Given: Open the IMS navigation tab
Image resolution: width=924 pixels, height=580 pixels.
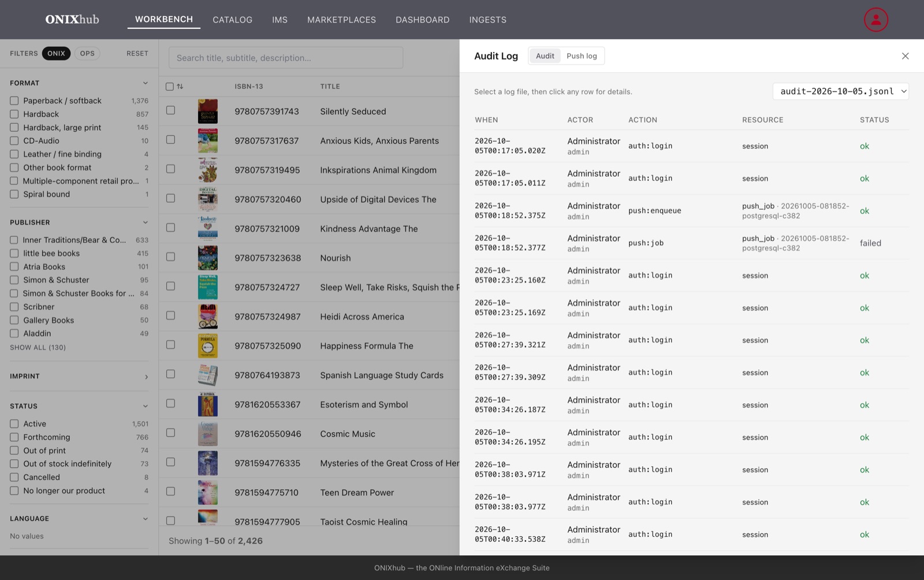Looking at the screenshot, I should point(280,20).
